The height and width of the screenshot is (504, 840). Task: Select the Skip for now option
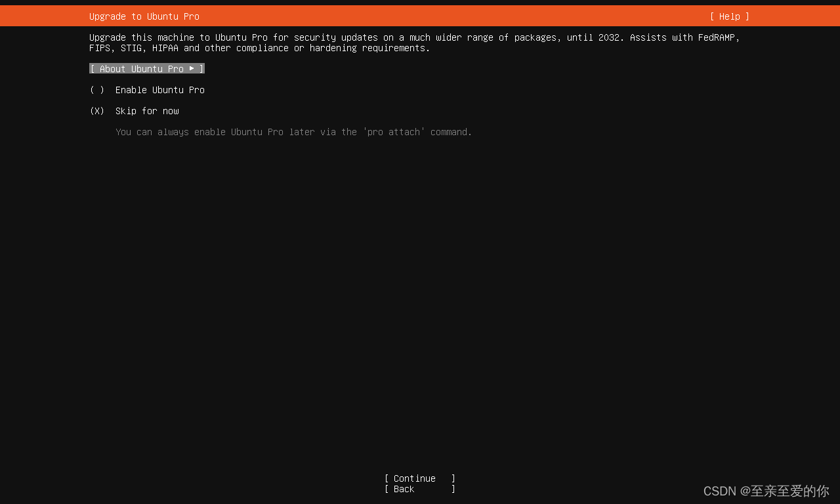pyautogui.click(x=135, y=111)
